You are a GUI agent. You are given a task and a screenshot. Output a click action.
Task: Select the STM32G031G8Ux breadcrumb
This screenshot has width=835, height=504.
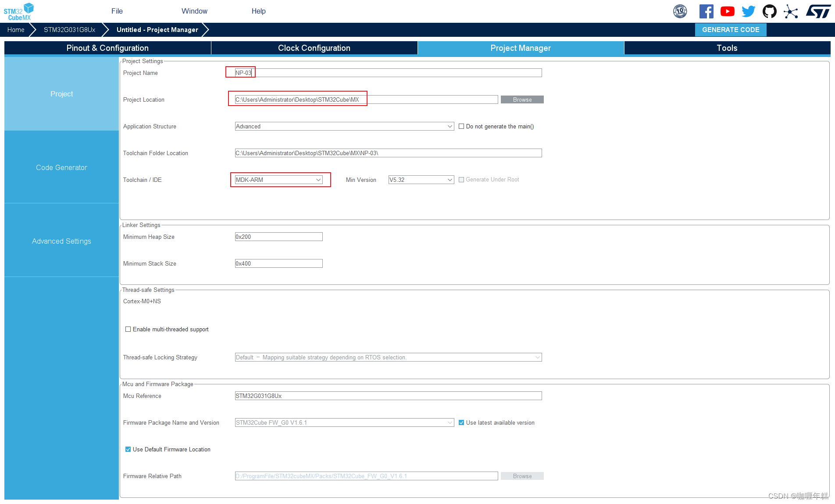tap(69, 30)
